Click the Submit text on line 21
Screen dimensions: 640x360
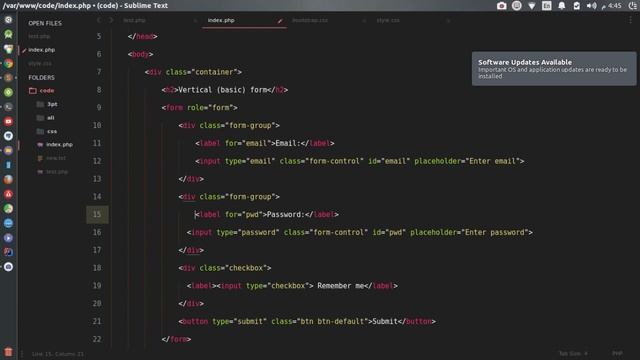pyautogui.click(x=384, y=322)
